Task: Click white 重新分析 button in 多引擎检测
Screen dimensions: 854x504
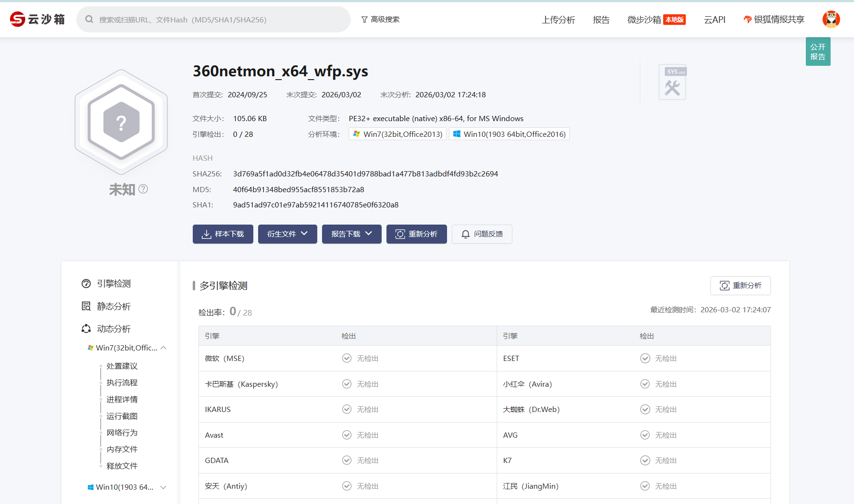Action: pyautogui.click(x=740, y=286)
